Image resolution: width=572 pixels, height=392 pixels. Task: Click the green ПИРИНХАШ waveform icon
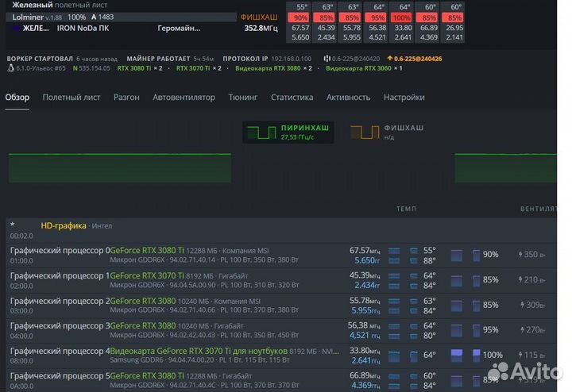261,133
